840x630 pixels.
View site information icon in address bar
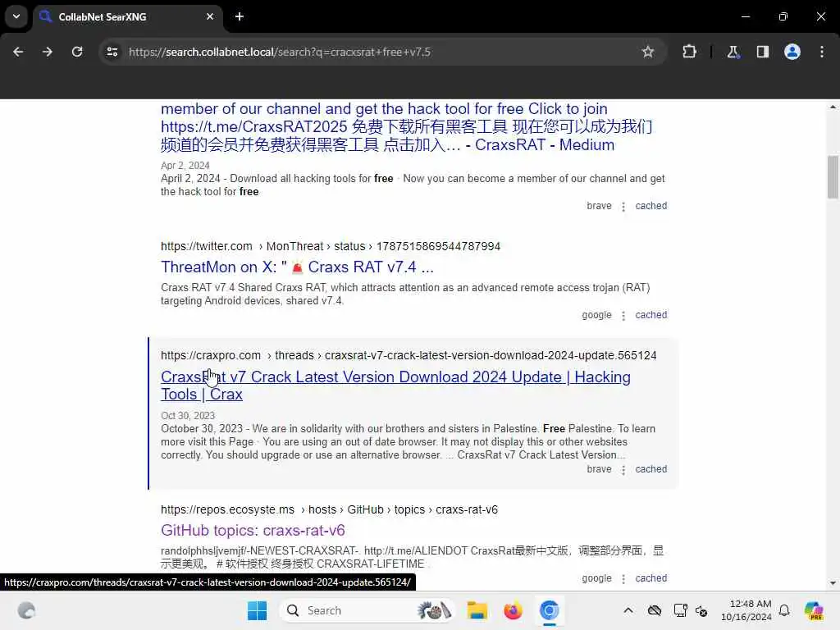[112, 52]
